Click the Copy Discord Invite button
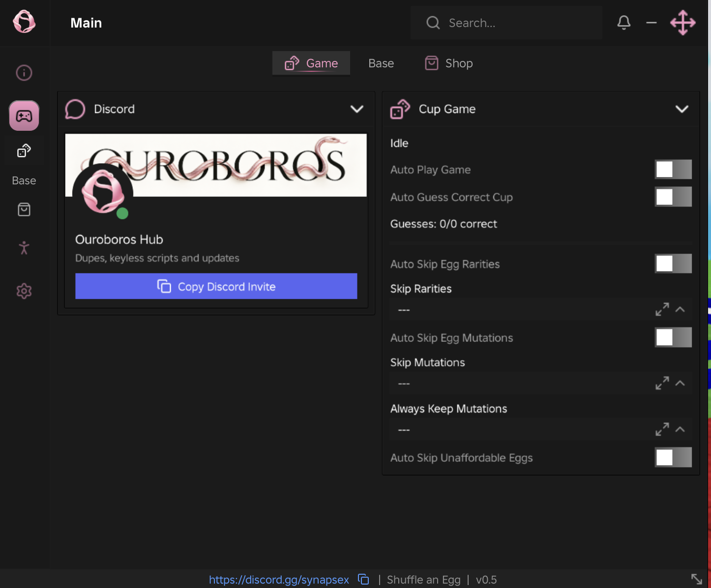Screen dimensions: 711x588 pyautogui.click(x=216, y=286)
